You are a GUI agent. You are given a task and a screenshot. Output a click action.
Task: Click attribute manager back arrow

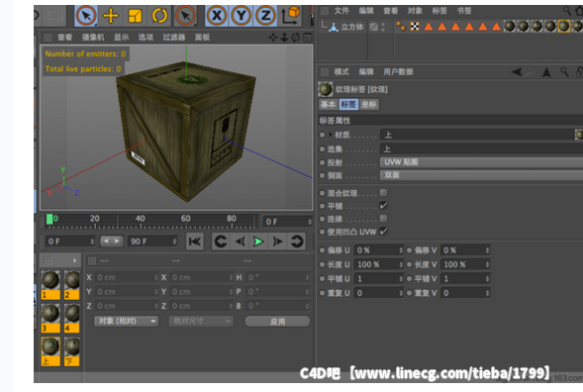517,72
